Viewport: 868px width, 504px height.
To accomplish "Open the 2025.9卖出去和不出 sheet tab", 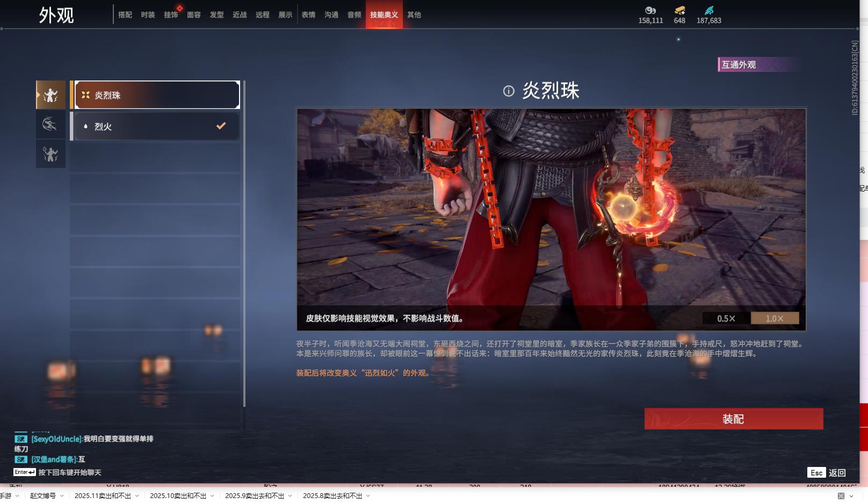I will click(x=255, y=496).
